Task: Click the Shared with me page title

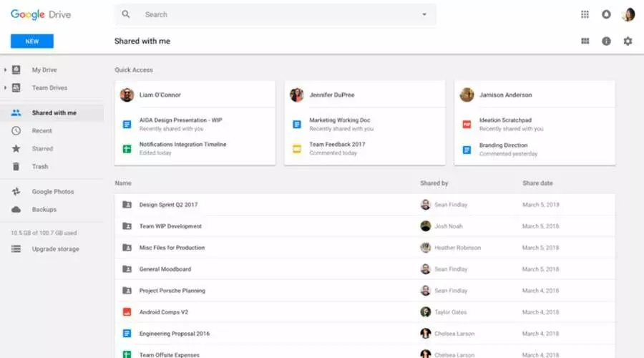Action: 142,41
